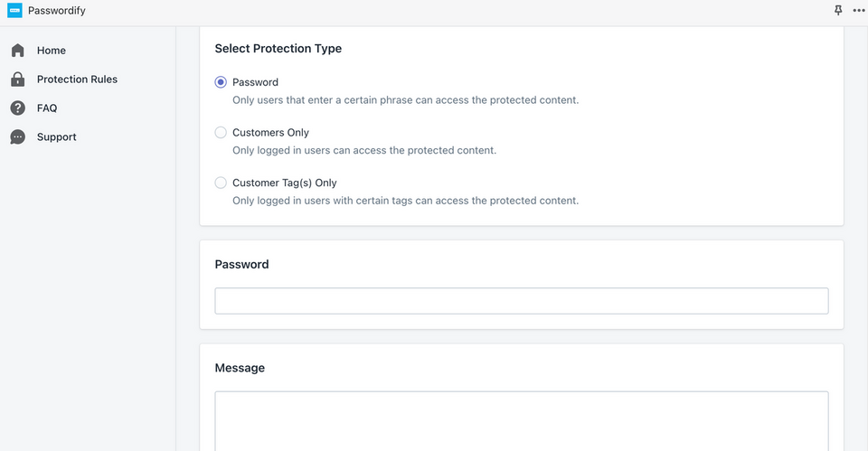Pin the Passwordify app using pin icon
Screen dimensions: 868x451
838,11
